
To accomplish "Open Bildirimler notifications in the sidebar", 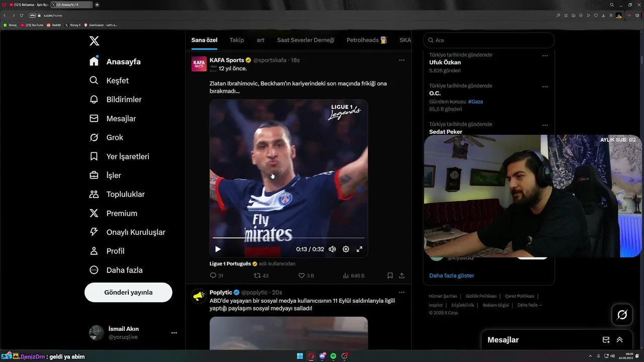I will pyautogui.click(x=115, y=100).
